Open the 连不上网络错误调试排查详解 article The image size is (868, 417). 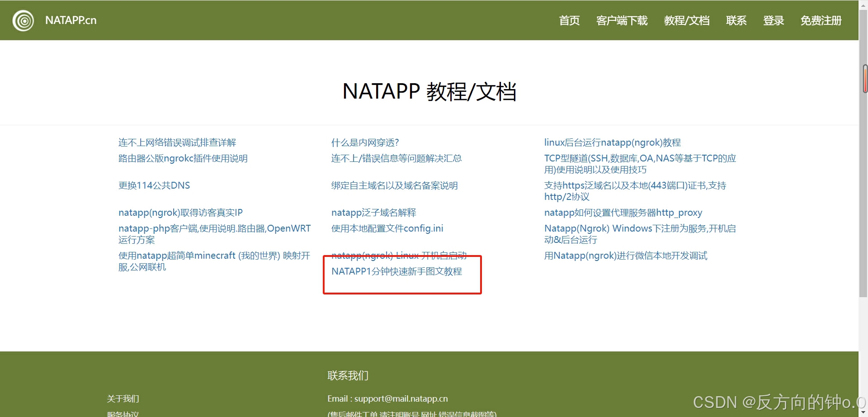pos(177,142)
